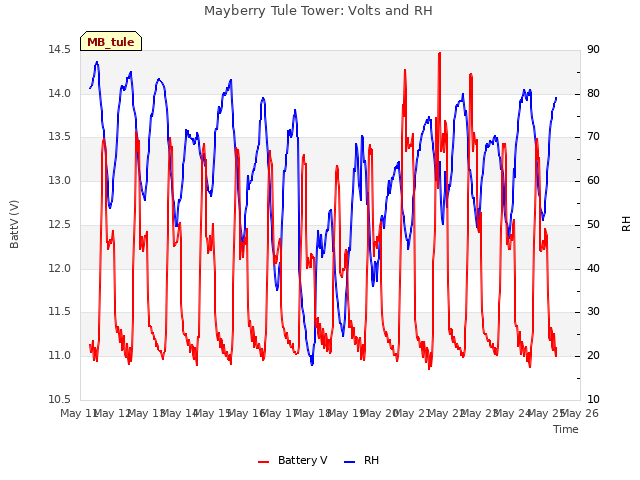
Task: Click the 'Time' x-axis label
Action: 566,429
